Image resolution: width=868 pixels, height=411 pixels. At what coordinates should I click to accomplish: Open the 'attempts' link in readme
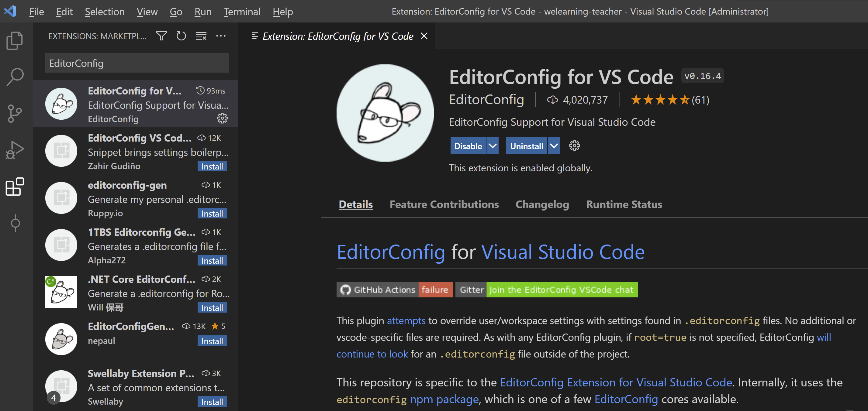[x=406, y=320]
